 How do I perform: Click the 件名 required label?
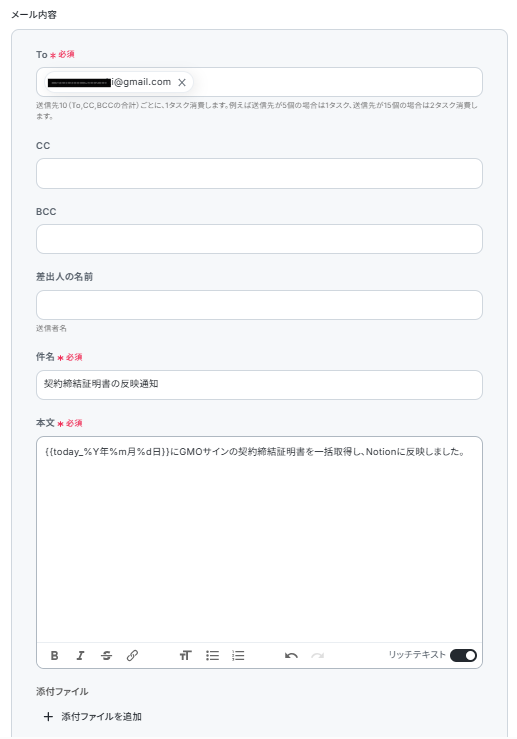pos(59,357)
